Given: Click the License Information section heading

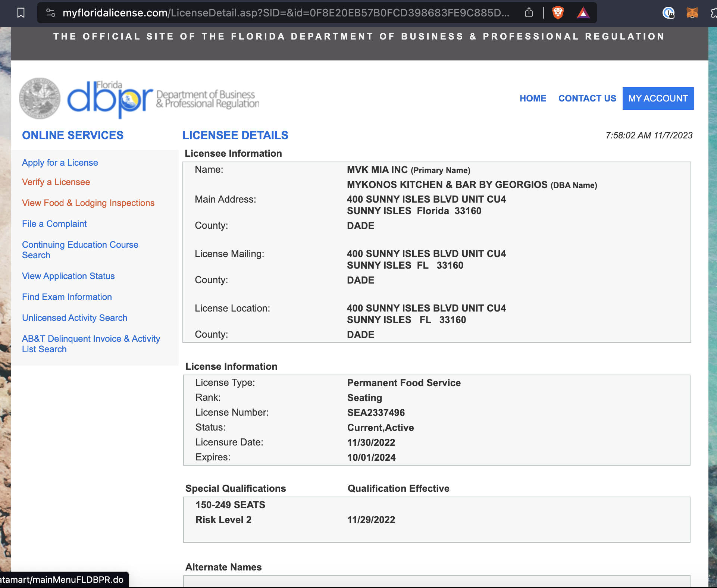Looking at the screenshot, I should click(x=231, y=366).
